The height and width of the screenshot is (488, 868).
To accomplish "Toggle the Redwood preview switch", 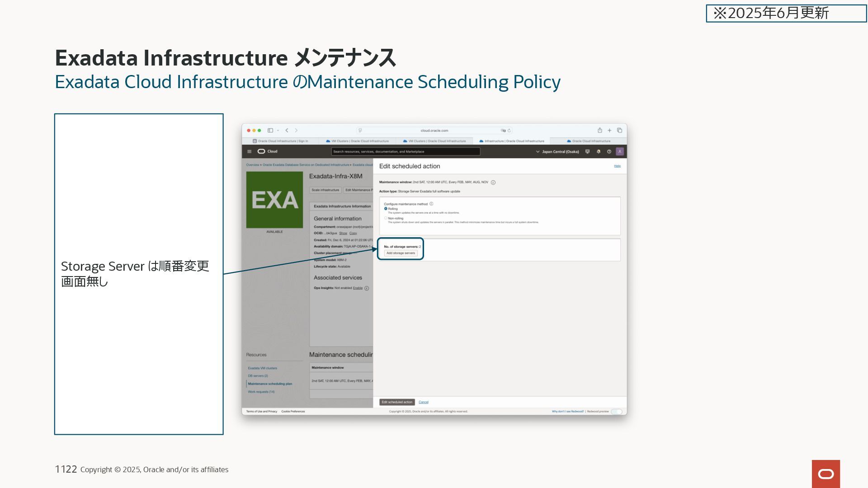I will click(x=617, y=412).
